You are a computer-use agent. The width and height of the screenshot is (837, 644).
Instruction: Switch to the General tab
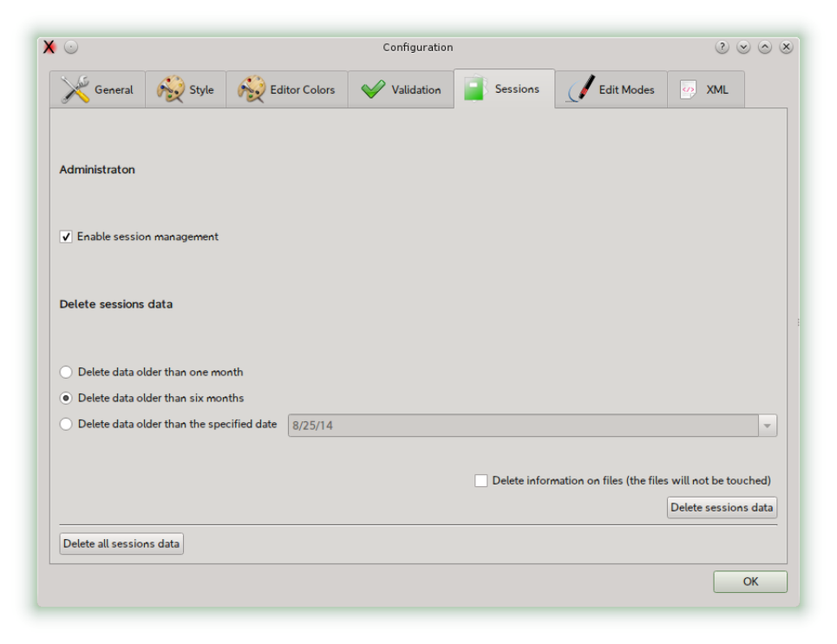pos(98,89)
